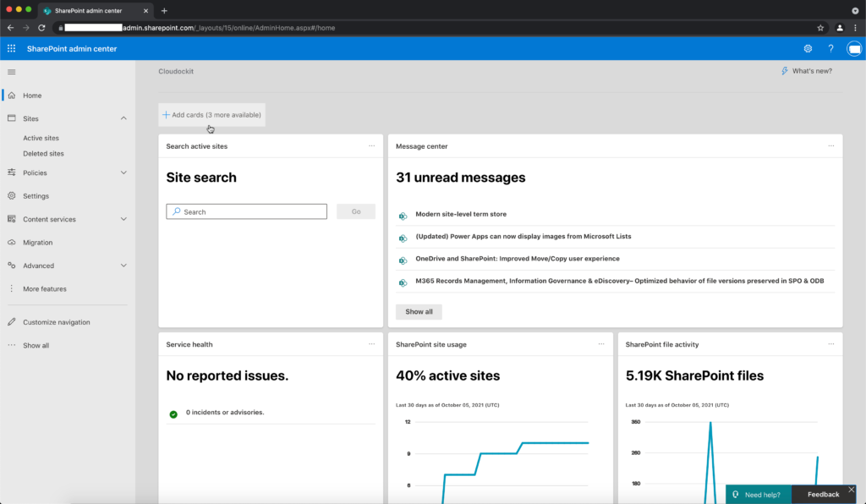Click the Show all ellipsis icon
This screenshot has height=504, width=866.
(x=12, y=345)
